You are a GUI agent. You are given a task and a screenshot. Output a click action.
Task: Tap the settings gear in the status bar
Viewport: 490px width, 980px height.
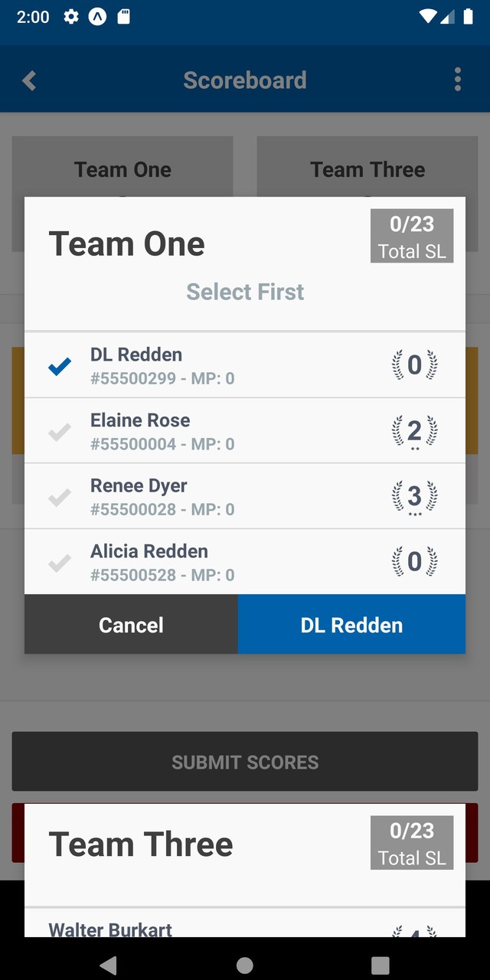tap(70, 16)
